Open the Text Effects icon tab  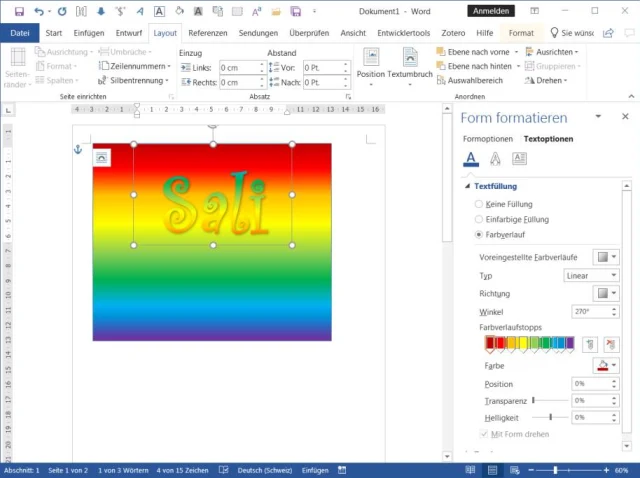point(495,159)
